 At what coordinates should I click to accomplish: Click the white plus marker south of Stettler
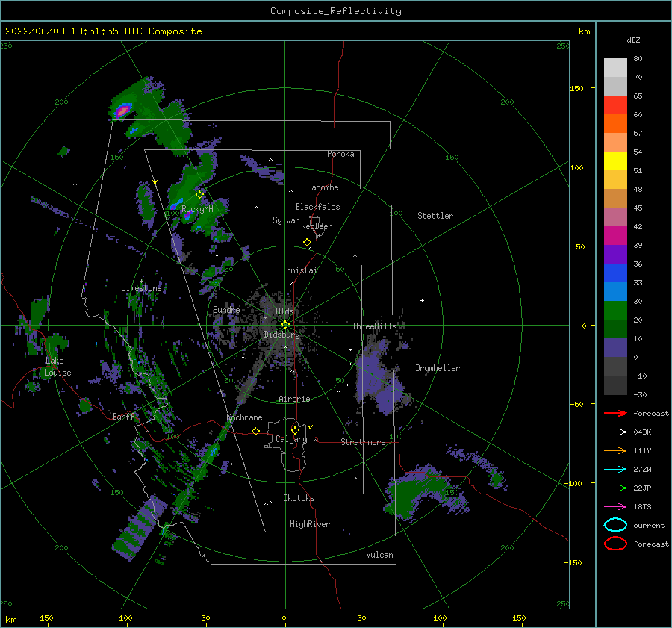coord(422,300)
